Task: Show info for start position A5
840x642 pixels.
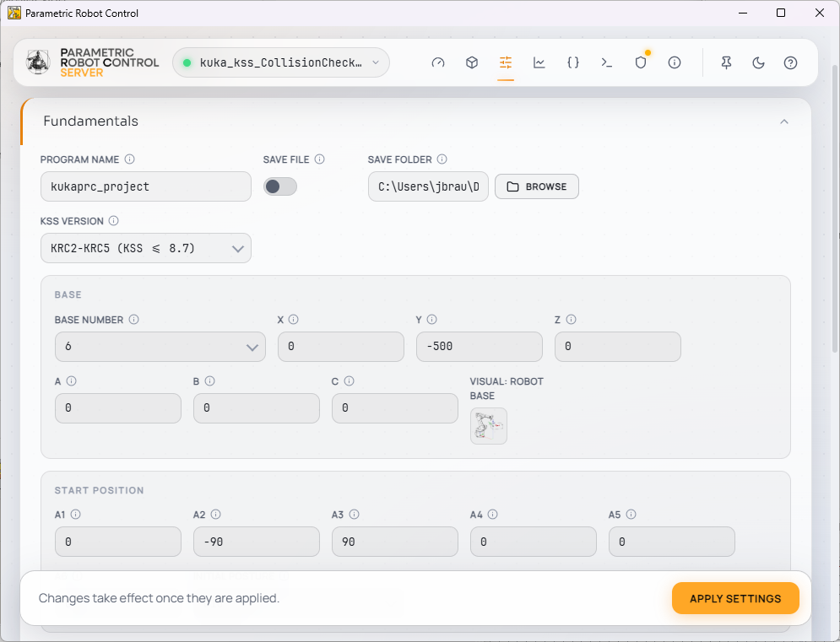Action: (x=631, y=514)
